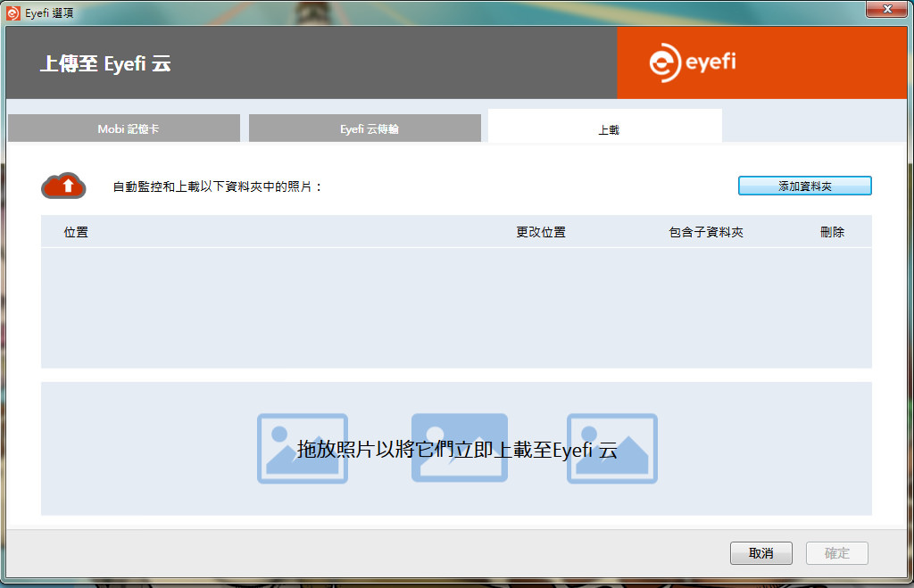Viewport: 914px width, 588px height.
Task: Select the 上載 tab
Action: click(605, 127)
